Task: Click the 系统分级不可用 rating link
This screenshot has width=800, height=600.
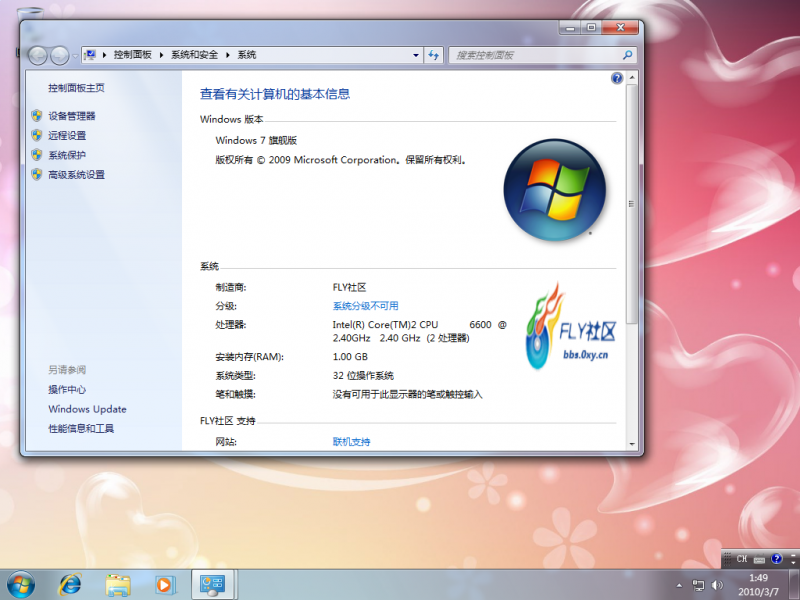Action: pyautogui.click(x=365, y=306)
